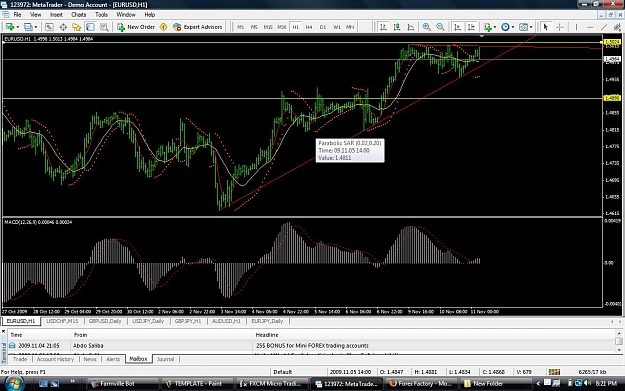Open the Strategy Tester icon
The height and width of the screenshot is (391, 625).
pyautogui.click(x=104, y=27)
